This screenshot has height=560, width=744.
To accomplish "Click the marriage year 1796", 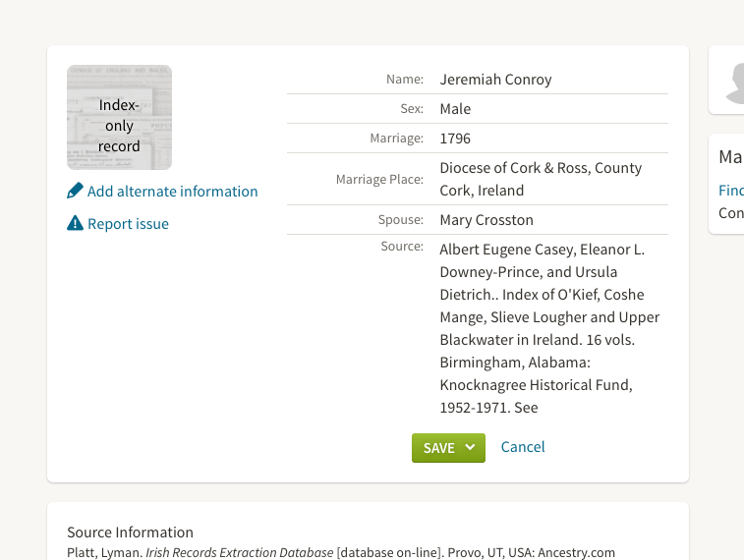I will coord(456,139).
